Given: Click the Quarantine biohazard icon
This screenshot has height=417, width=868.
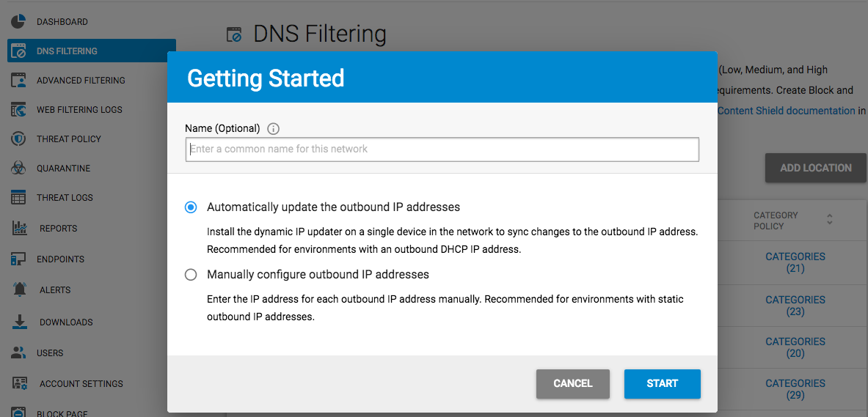Looking at the screenshot, I should coord(19,168).
